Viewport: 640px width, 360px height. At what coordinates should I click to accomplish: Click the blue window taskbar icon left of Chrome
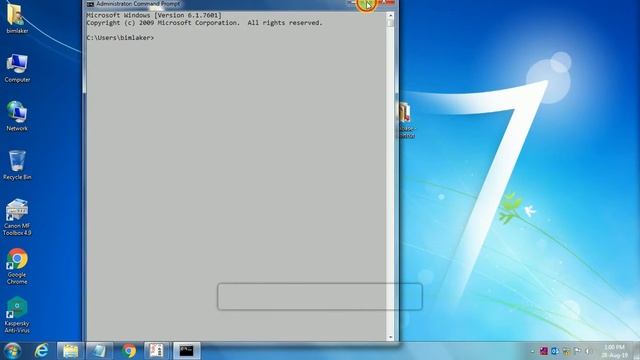[99, 351]
